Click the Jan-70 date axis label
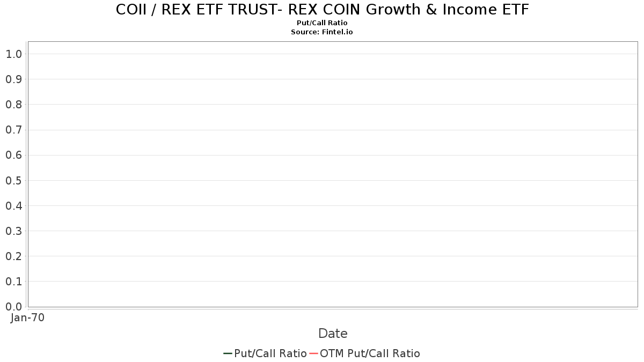 coord(28,317)
